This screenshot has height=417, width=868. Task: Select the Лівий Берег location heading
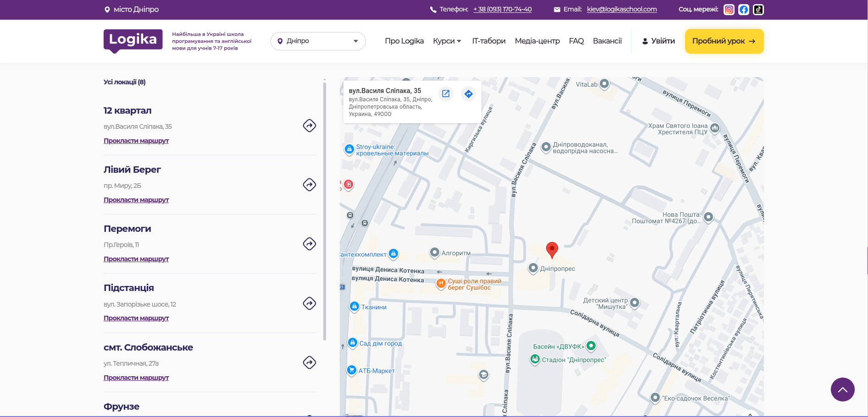(132, 170)
